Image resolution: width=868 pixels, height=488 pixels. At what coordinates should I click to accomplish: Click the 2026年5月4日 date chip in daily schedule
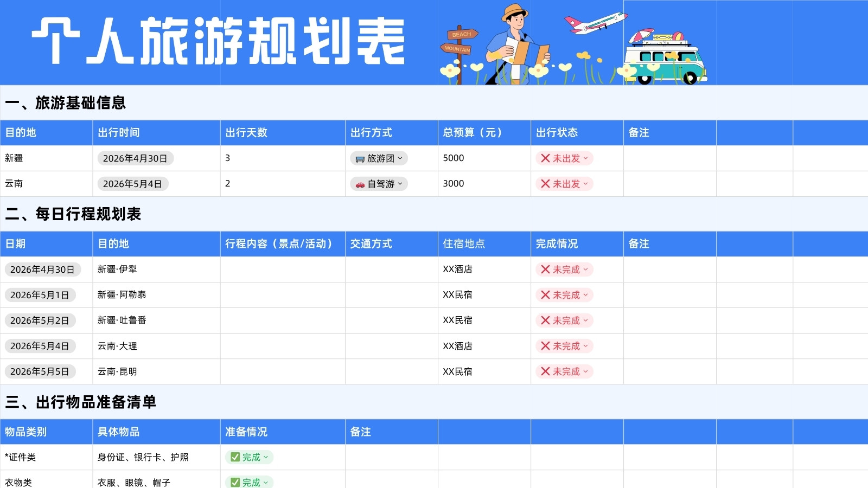pyautogui.click(x=40, y=346)
